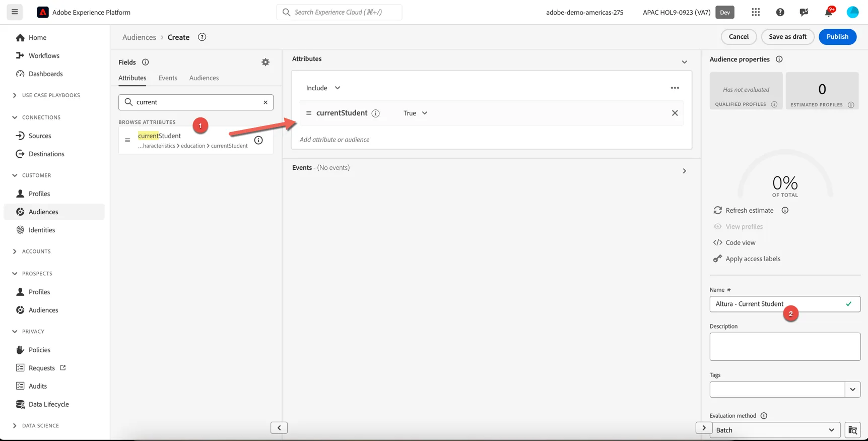Open the Tags dropdown arrow

point(852,389)
